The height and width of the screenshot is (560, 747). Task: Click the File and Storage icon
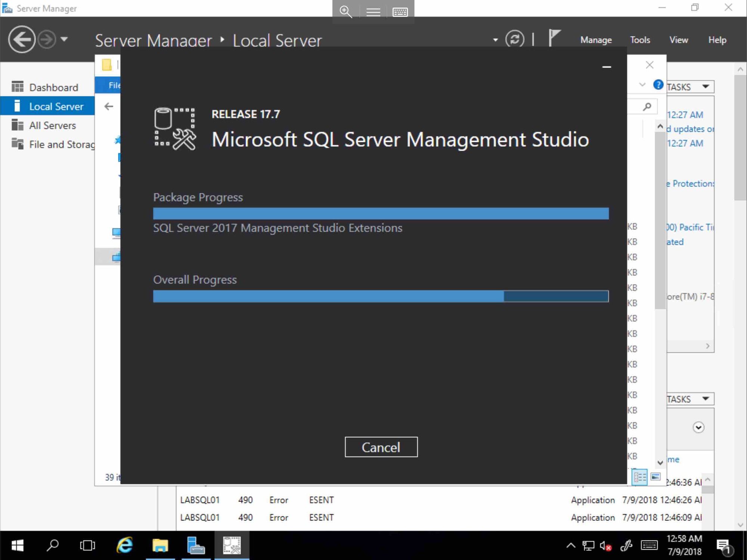click(x=17, y=143)
